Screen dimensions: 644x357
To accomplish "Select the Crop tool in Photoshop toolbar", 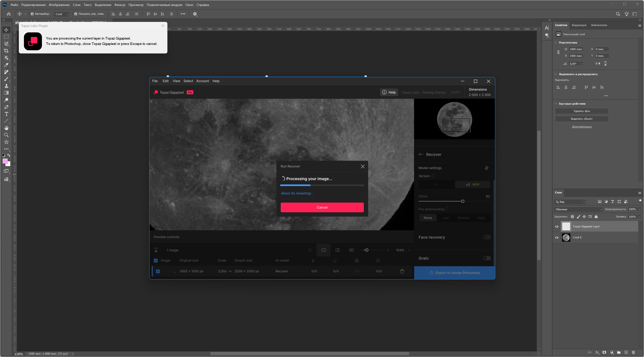I will (6, 51).
